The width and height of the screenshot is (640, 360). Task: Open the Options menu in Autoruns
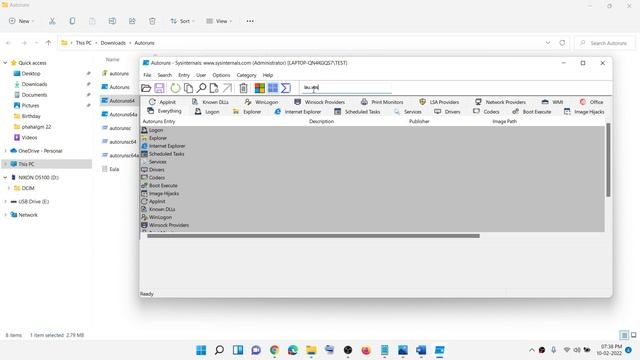coord(221,75)
